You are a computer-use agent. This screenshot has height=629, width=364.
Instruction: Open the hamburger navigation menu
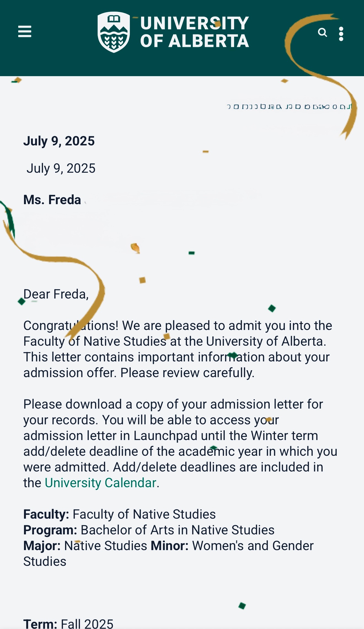[25, 31]
